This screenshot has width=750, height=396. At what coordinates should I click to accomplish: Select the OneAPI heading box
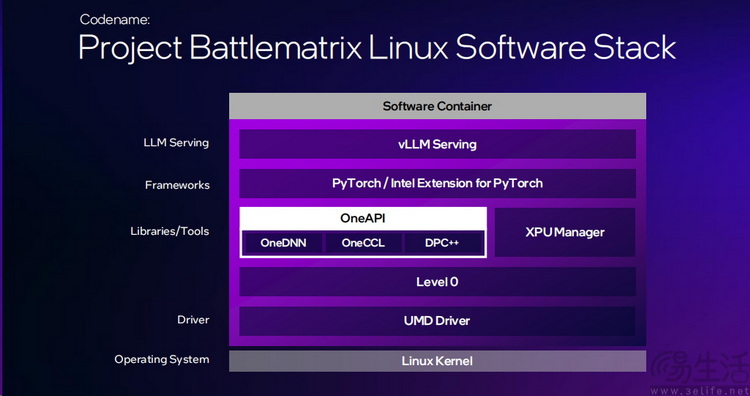click(363, 219)
